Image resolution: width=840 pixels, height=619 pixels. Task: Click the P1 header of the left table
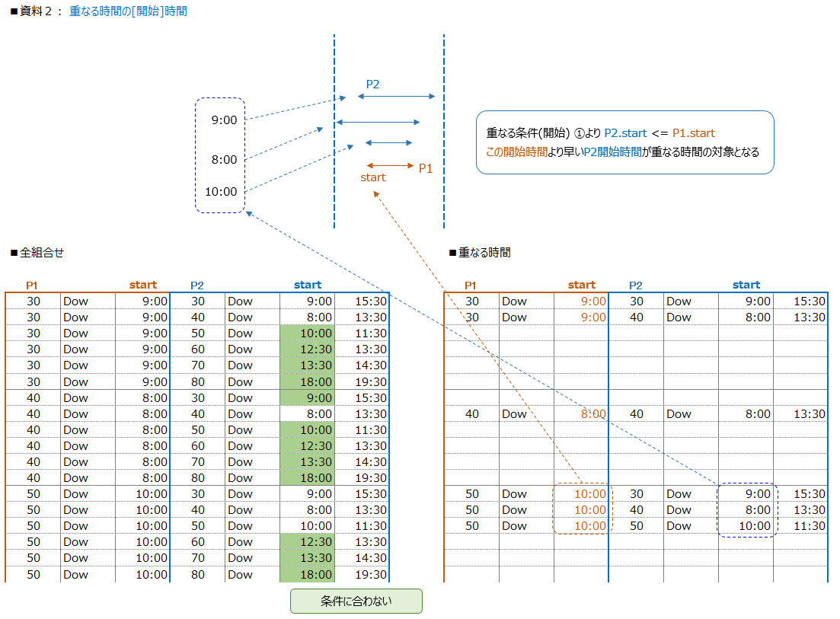click(32, 286)
